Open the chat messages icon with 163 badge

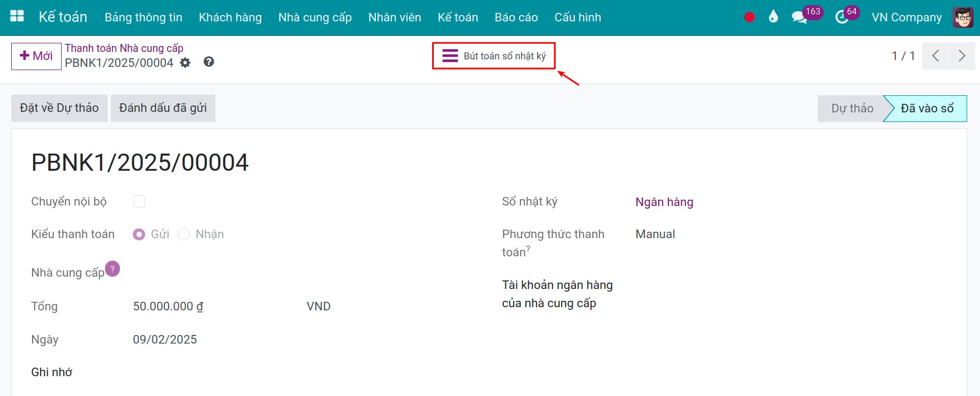pos(799,17)
